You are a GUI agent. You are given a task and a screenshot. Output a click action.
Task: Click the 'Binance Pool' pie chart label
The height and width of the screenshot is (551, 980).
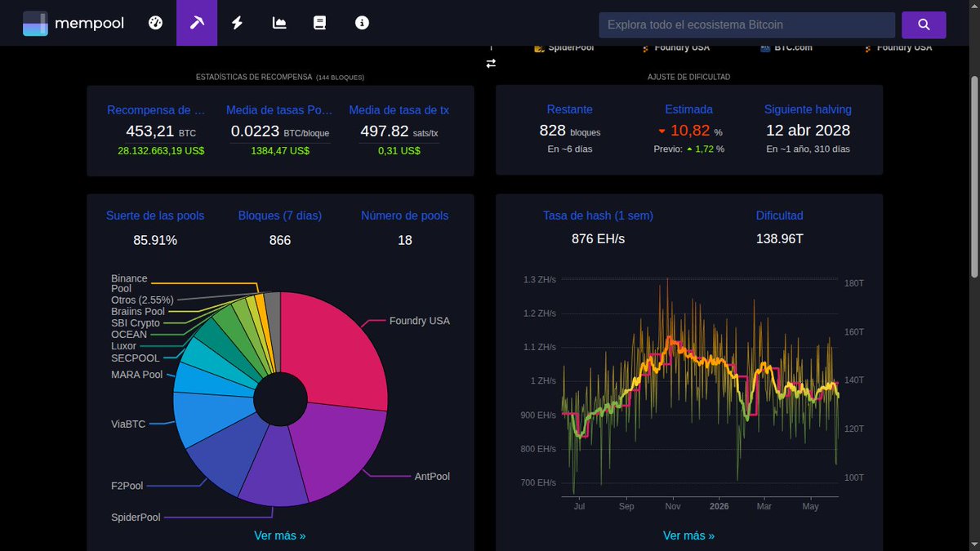coord(129,283)
